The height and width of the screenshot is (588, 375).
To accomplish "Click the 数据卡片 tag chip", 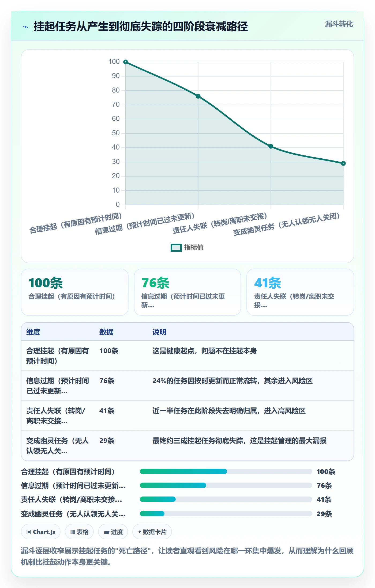I will 152,532.
